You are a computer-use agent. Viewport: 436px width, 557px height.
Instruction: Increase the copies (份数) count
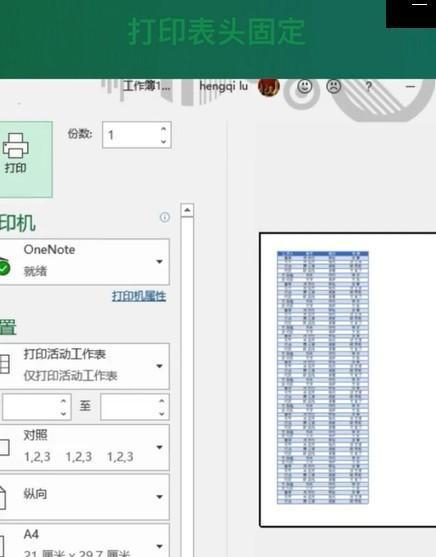[x=163, y=129]
